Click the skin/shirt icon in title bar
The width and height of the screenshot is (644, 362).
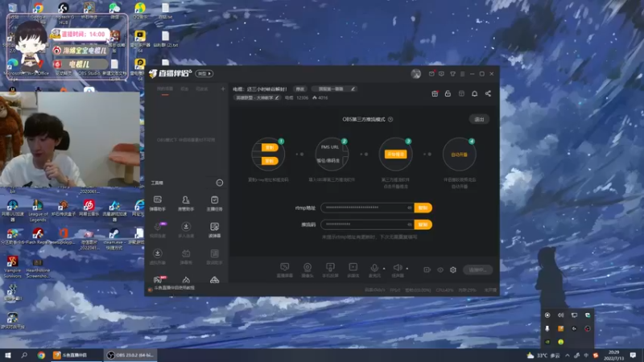(452, 74)
